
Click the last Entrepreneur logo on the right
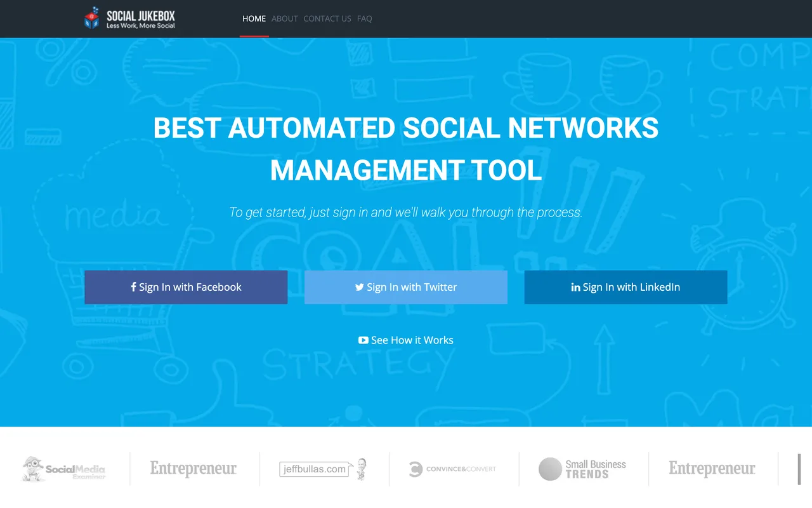pos(712,469)
